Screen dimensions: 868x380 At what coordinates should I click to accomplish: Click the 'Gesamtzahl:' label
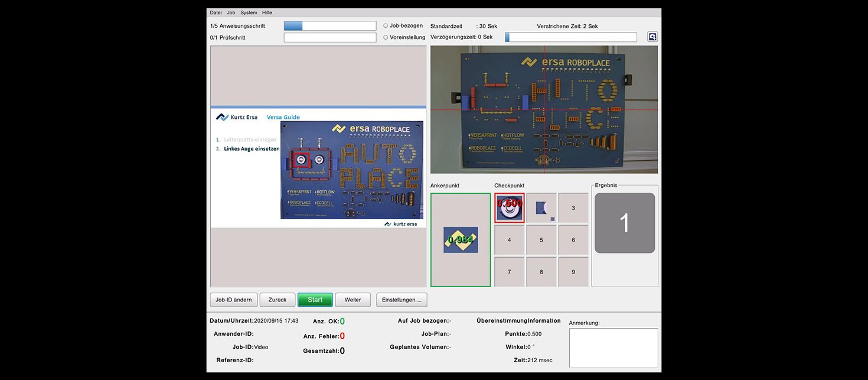321,351
